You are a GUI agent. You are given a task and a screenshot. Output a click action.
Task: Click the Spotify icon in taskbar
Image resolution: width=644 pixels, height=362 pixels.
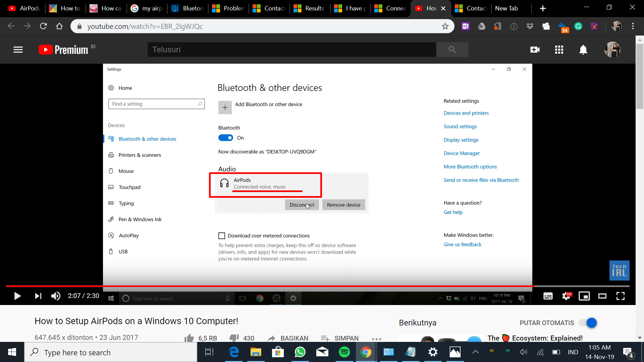[344, 352]
